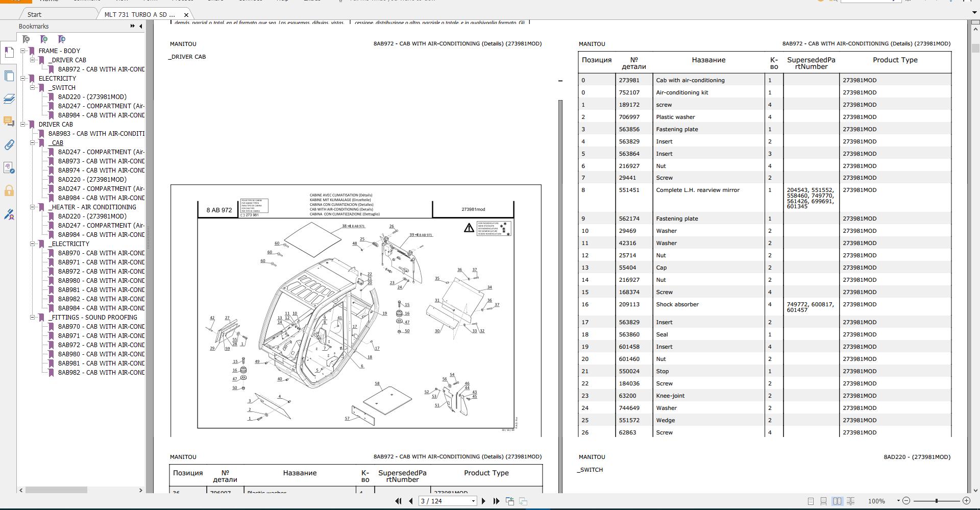The width and height of the screenshot is (980, 510).
Task: Expand the Bookmarks panel with double-arrow
Action: coord(133,26)
